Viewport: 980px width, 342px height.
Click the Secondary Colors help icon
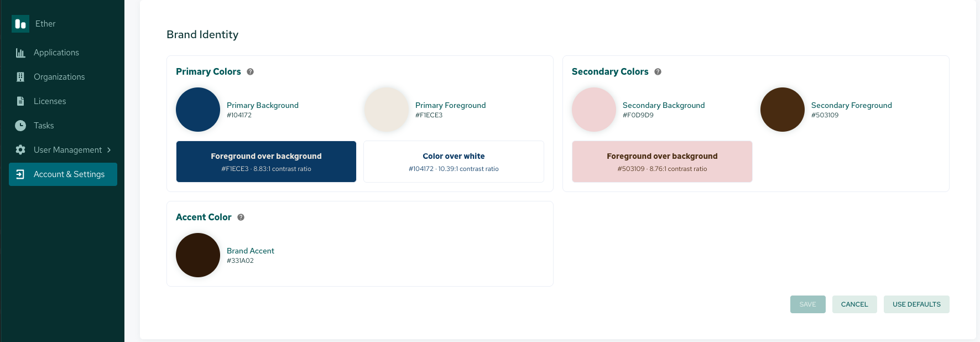pos(658,72)
